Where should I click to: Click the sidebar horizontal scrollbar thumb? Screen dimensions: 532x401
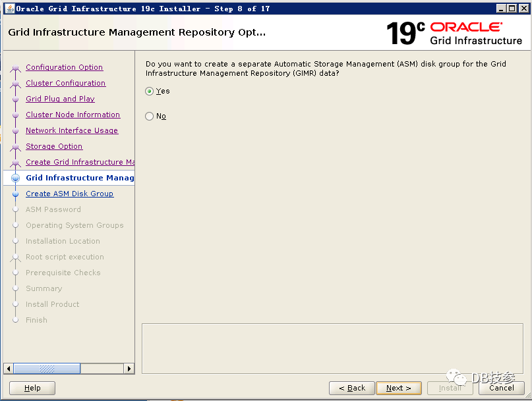(x=47, y=369)
